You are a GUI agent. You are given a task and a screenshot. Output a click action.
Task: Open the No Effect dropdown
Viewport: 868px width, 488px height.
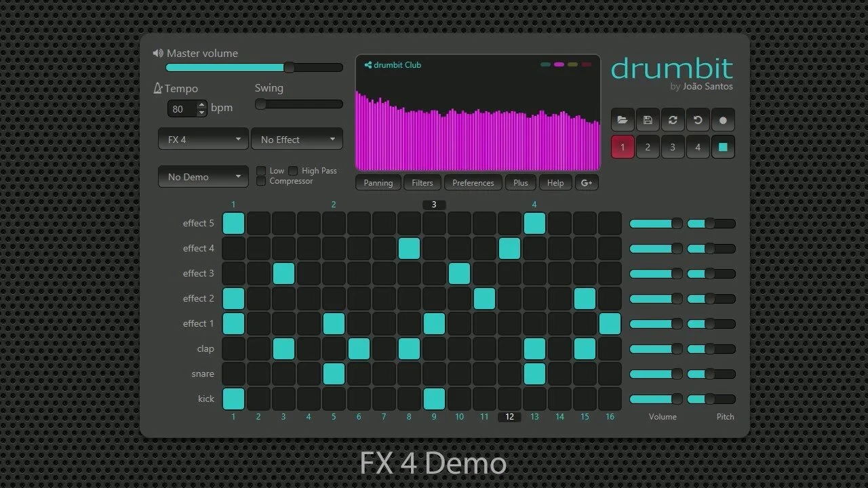coord(297,139)
